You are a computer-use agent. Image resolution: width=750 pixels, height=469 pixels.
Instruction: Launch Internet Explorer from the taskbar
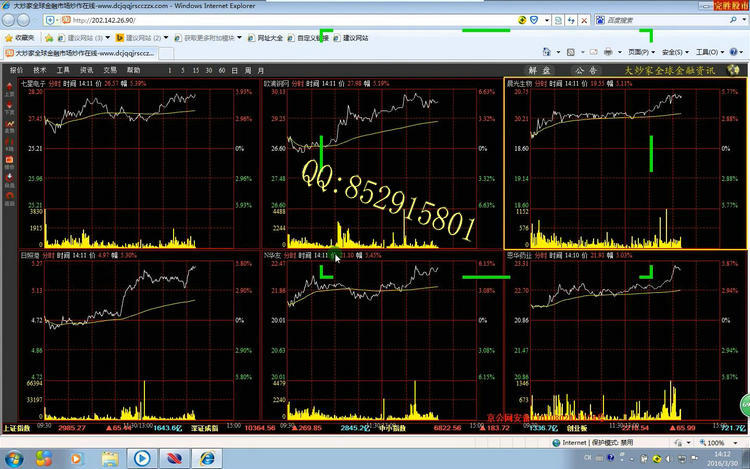click(x=208, y=457)
